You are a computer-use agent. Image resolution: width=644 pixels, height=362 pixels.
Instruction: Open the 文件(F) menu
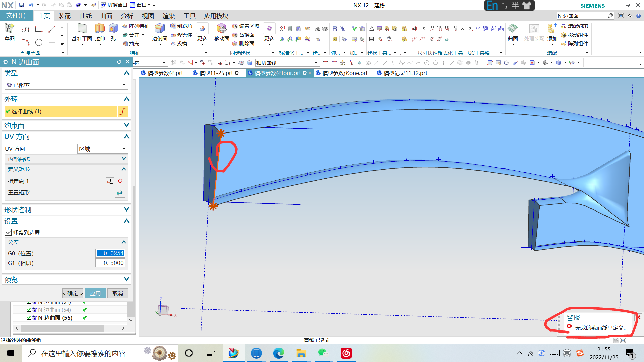click(16, 16)
